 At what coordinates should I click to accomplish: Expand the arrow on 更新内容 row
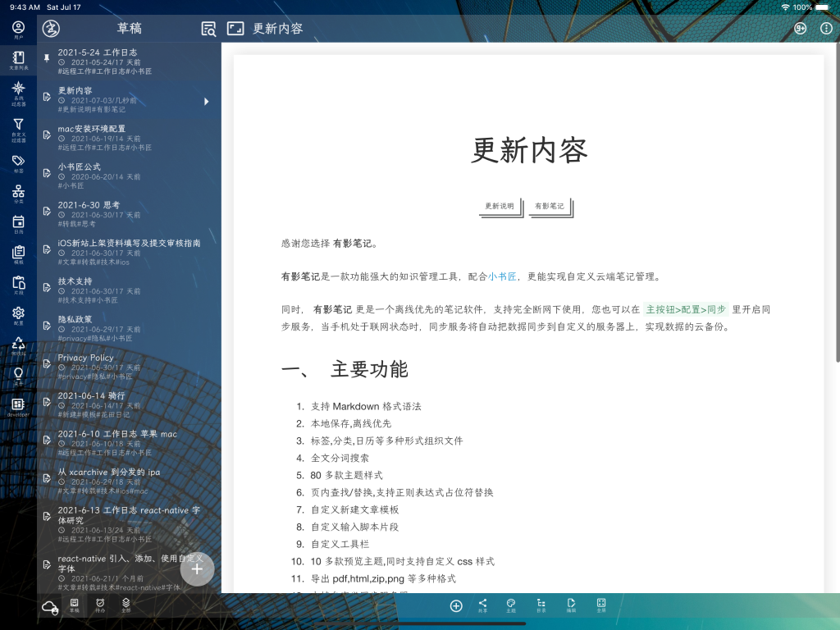206,101
